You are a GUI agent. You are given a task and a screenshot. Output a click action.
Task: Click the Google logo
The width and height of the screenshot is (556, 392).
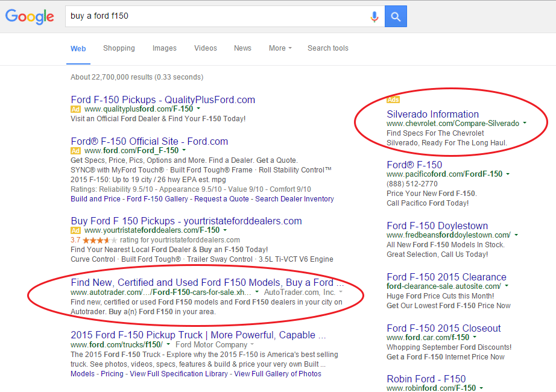30,16
